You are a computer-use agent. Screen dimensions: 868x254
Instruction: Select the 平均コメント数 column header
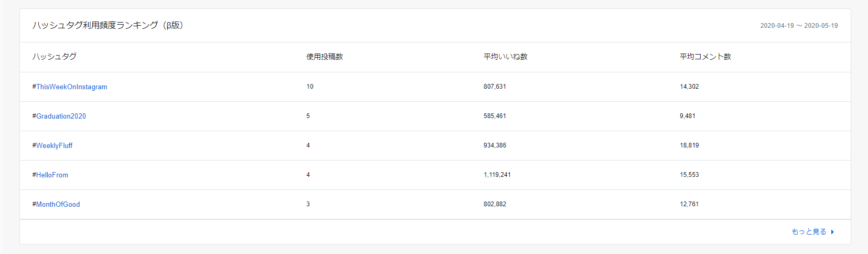705,56
